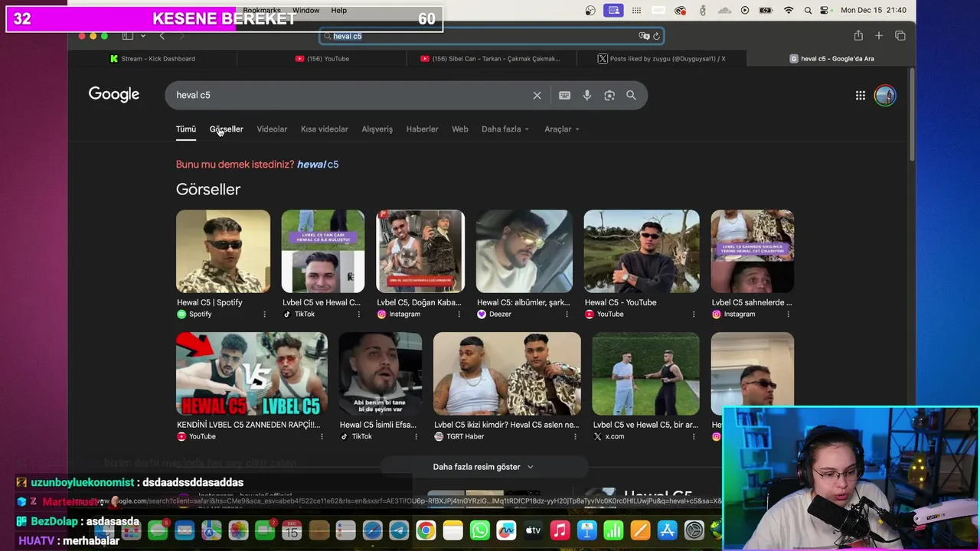This screenshot has height=551, width=980.
Task: Switch to Web search tab
Action: [x=460, y=129]
